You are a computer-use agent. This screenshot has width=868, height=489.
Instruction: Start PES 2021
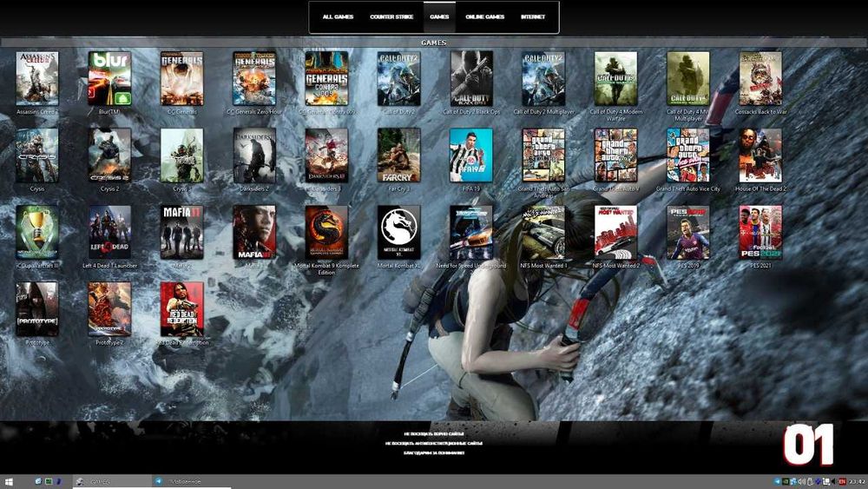click(760, 233)
